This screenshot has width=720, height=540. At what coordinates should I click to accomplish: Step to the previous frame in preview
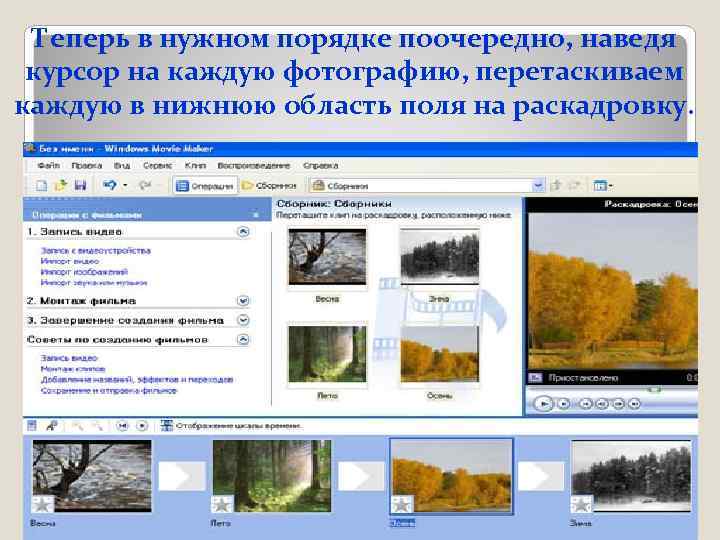[602, 404]
